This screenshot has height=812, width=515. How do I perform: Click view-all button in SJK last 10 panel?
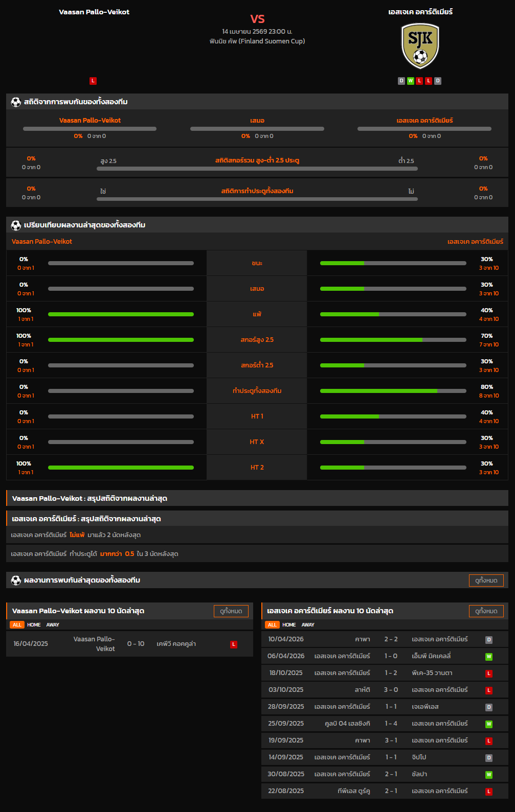[x=486, y=611]
